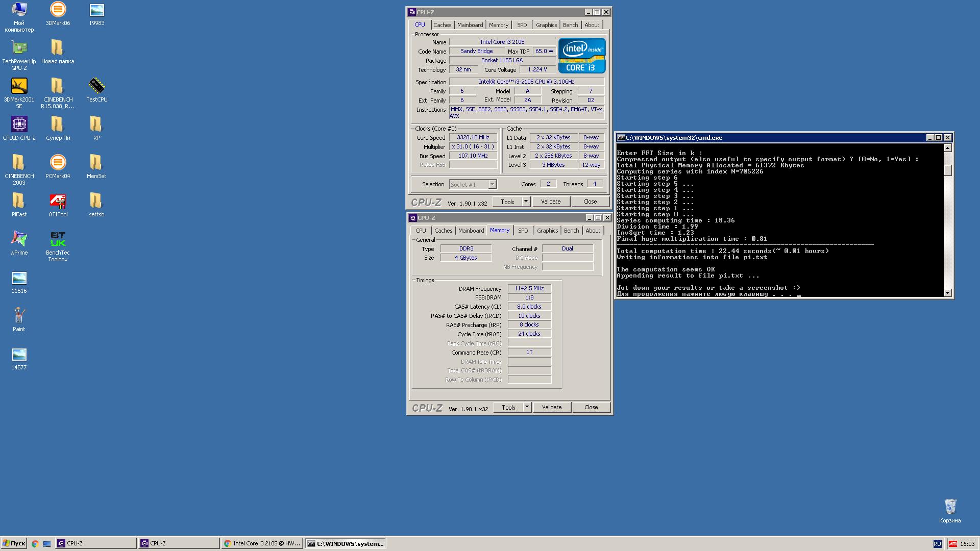The height and width of the screenshot is (551, 980).
Task: Click the Core Voltage value 1.224 V
Action: [x=537, y=69]
